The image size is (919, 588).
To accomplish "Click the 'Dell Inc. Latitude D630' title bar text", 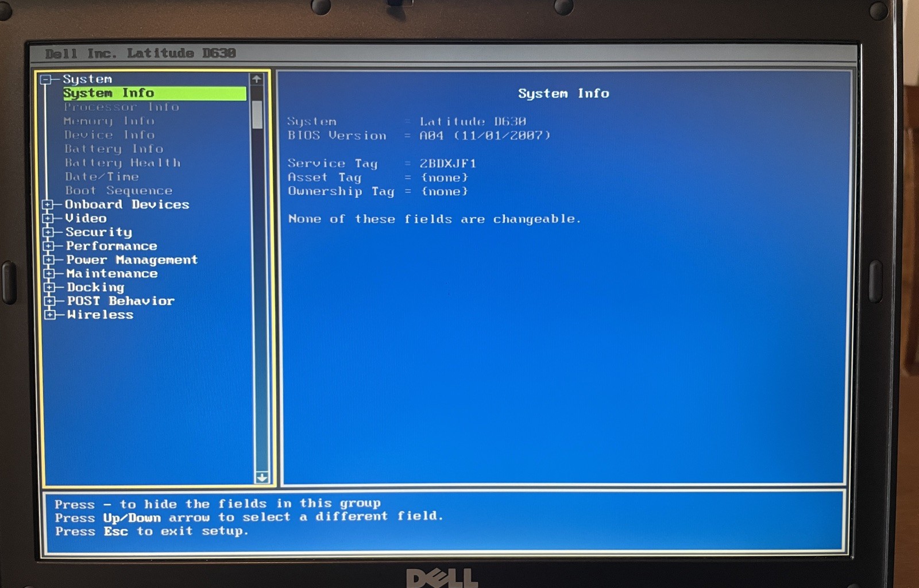I will click(140, 53).
